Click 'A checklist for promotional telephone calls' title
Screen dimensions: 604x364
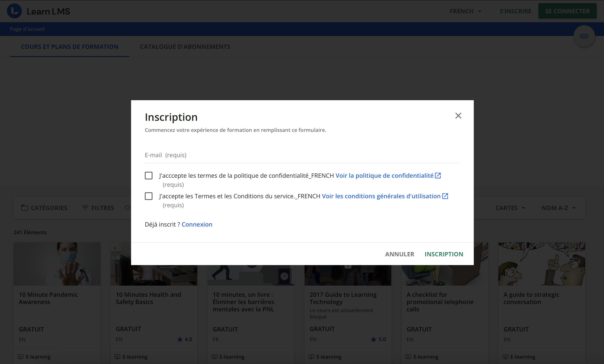point(440,302)
